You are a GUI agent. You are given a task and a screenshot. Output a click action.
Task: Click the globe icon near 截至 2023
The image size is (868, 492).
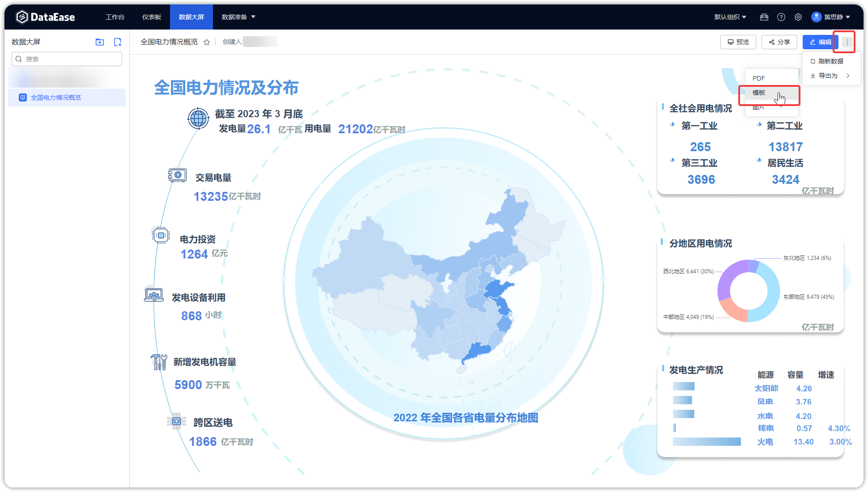pos(198,119)
